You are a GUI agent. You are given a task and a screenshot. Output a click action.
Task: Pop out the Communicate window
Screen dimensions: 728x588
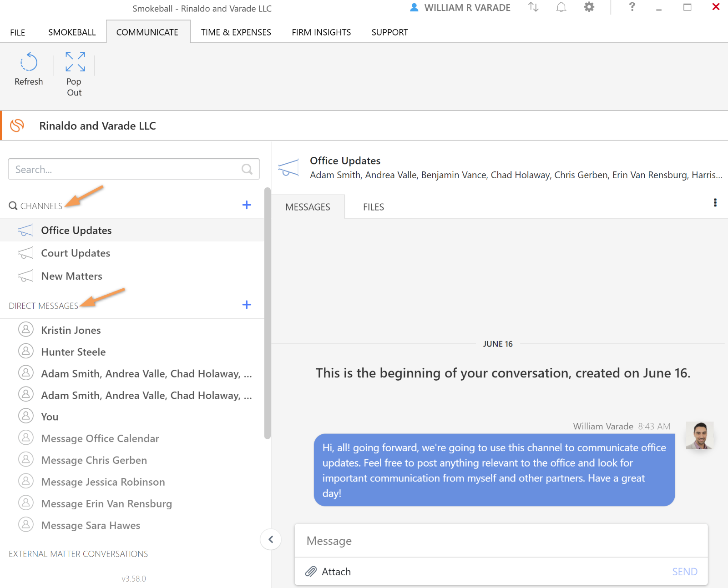pyautogui.click(x=75, y=62)
